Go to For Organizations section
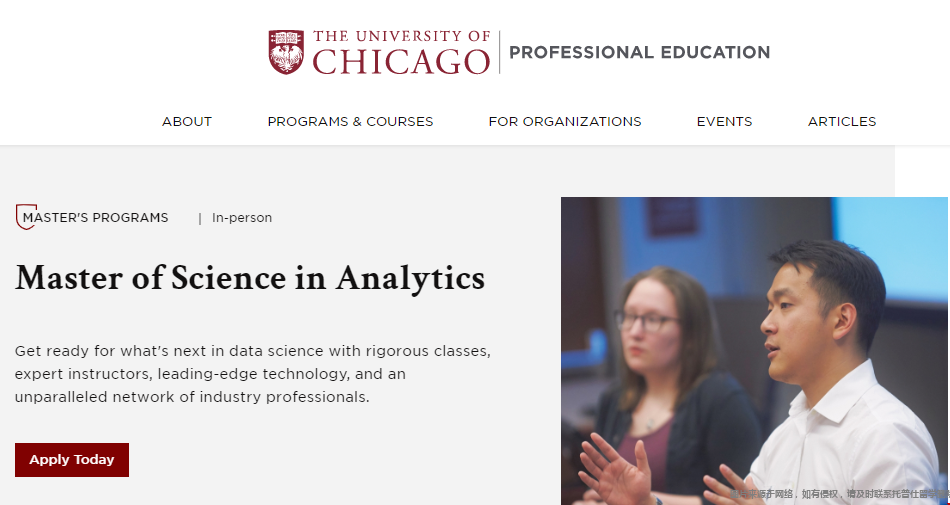Viewport: 950px width, 505px height. 565,122
